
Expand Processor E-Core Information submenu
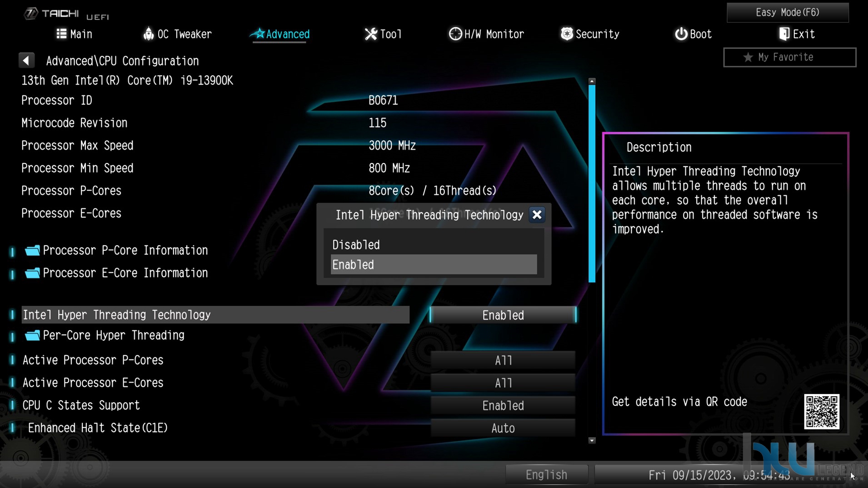point(125,273)
